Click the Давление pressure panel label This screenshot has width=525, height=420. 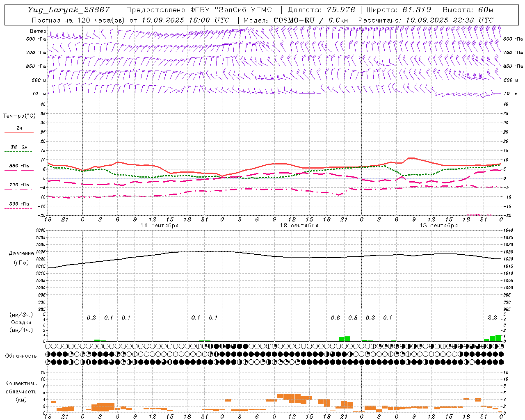(21, 253)
